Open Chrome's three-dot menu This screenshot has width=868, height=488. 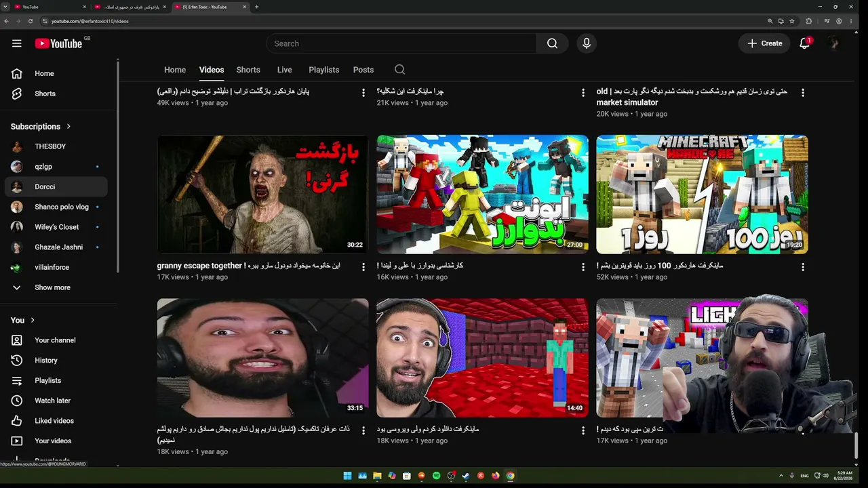(x=851, y=21)
